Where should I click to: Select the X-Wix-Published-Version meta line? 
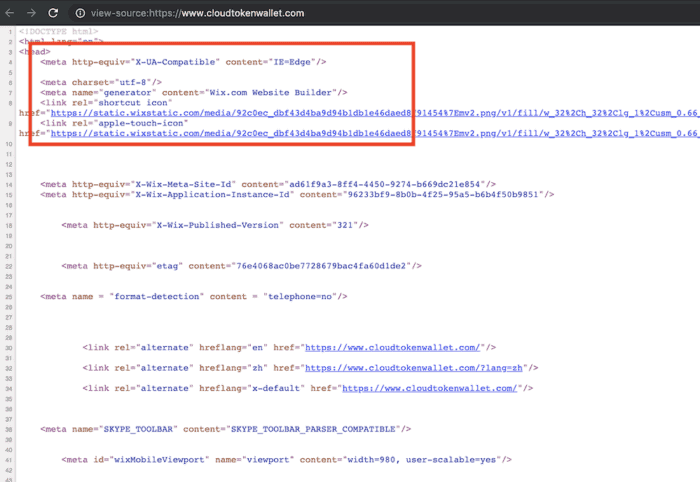coord(215,225)
